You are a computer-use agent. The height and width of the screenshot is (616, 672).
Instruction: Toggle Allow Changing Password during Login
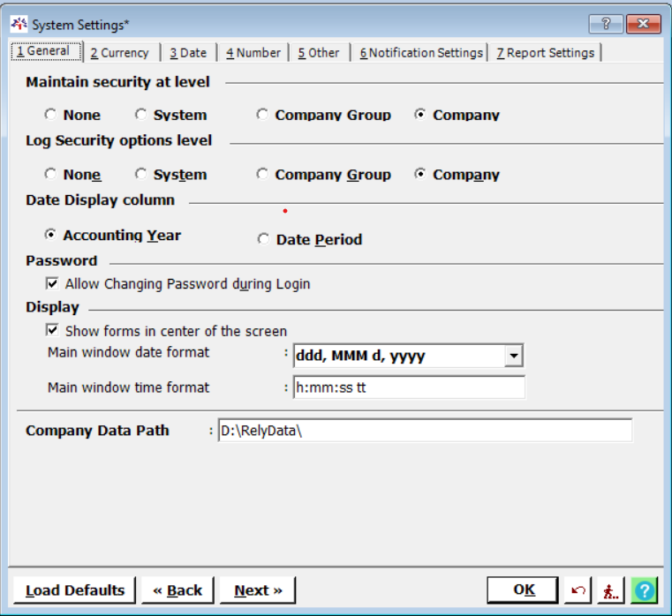coord(52,284)
